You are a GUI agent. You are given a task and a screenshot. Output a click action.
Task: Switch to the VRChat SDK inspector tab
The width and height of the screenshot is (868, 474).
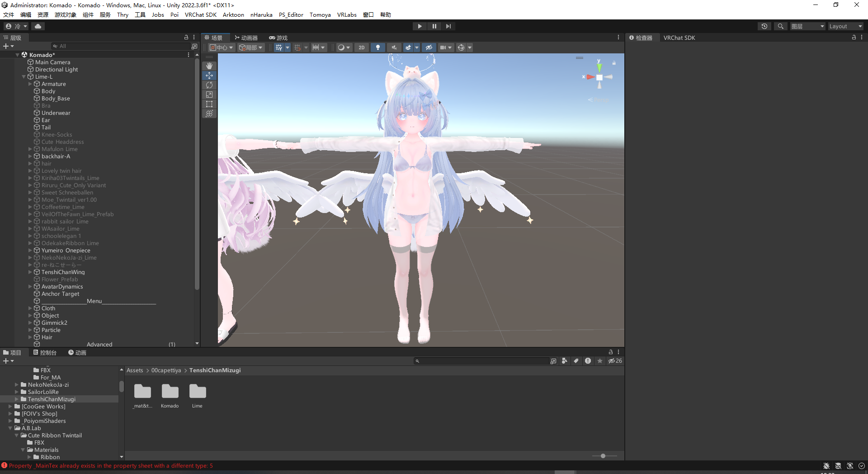tap(679, 38)
